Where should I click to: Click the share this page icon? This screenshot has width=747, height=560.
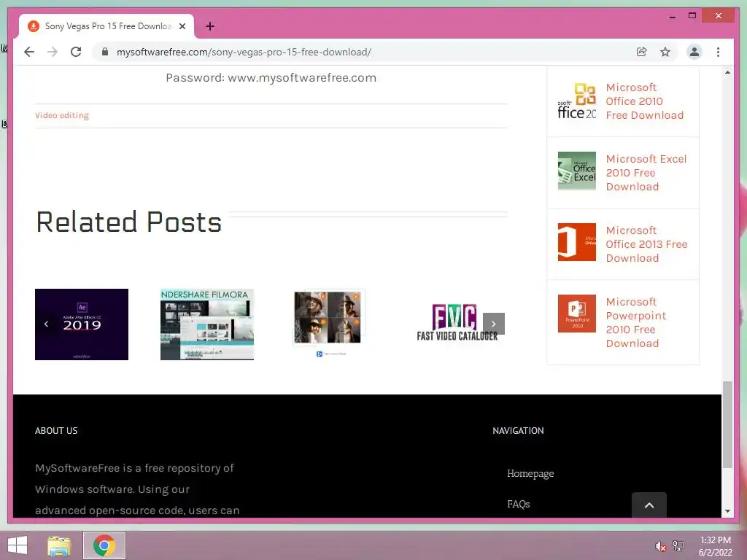pyautogui.click(x=642, y=52)
